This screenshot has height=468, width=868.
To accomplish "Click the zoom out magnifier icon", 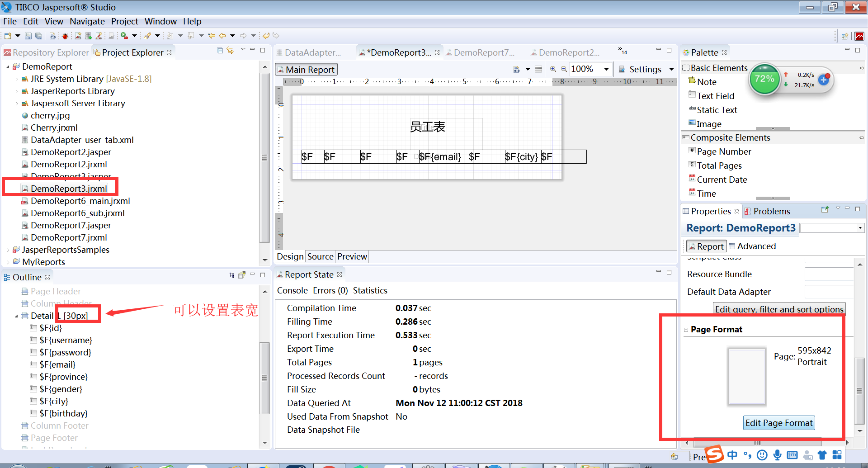I will click(564, 69).
